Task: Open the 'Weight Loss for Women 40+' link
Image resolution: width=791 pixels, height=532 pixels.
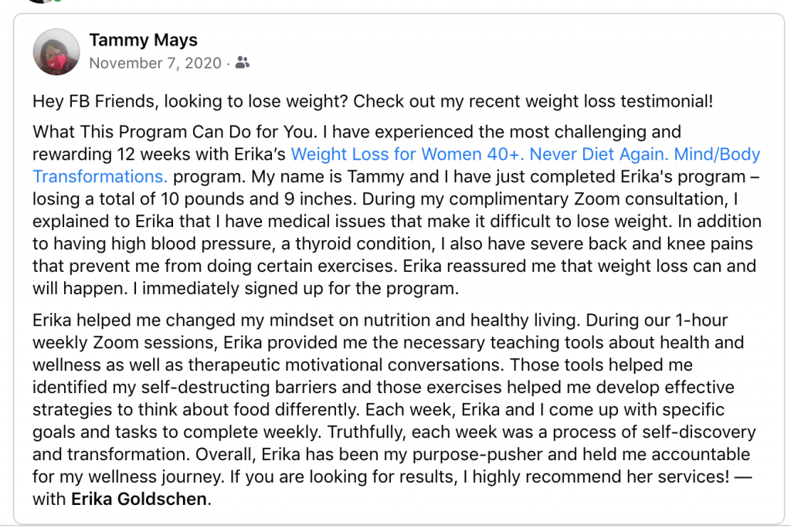Action: pos(408,154)
